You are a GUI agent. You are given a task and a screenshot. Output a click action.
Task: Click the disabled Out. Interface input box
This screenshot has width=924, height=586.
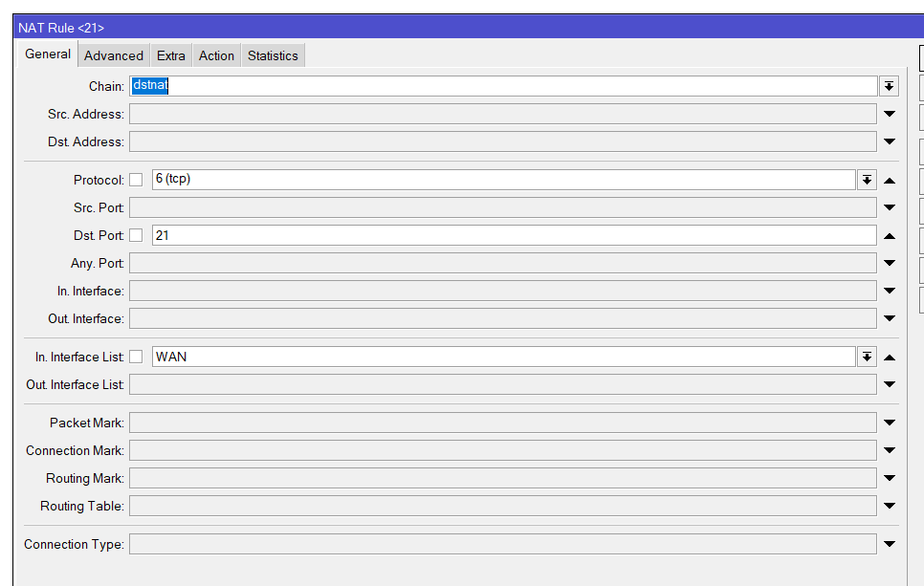point(503,318)
